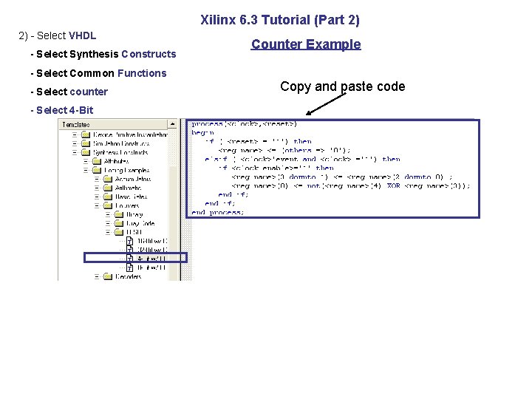Click the Device Primitive Instantiation folder icon
Viewport: 532px width, 399px height.
pos(86,134)
